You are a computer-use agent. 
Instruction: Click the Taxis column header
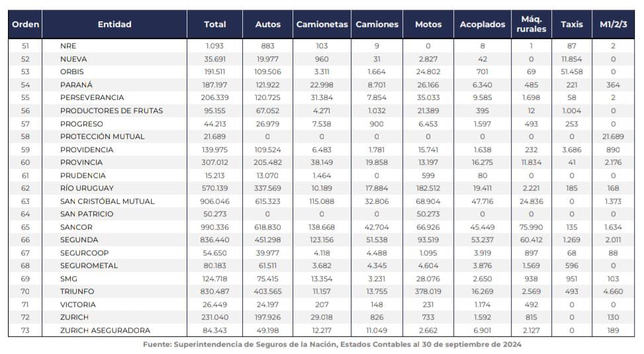(x=572, y=24)
